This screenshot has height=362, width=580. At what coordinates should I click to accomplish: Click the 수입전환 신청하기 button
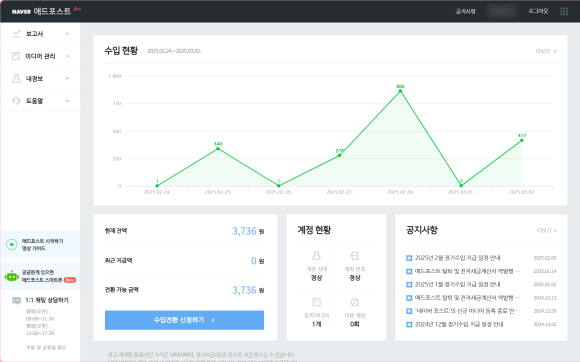(x=184, y=320)
